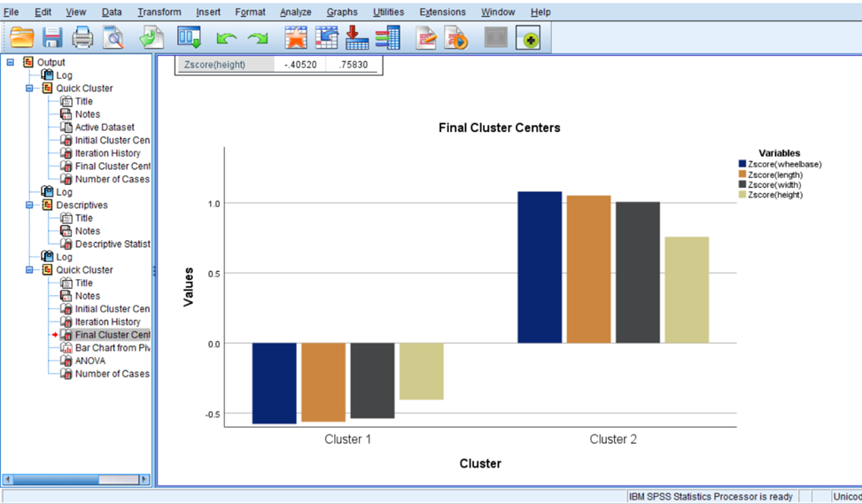The image size is (862, 504).
Task: Click the Print toolbar icon
Action: click(x=82, y=38)
